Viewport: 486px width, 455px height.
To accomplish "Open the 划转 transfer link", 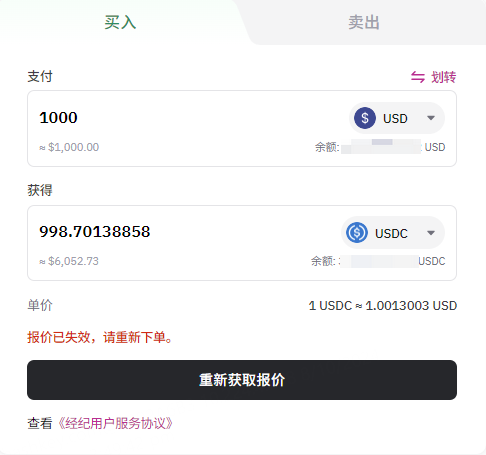I will click(433, 77).
